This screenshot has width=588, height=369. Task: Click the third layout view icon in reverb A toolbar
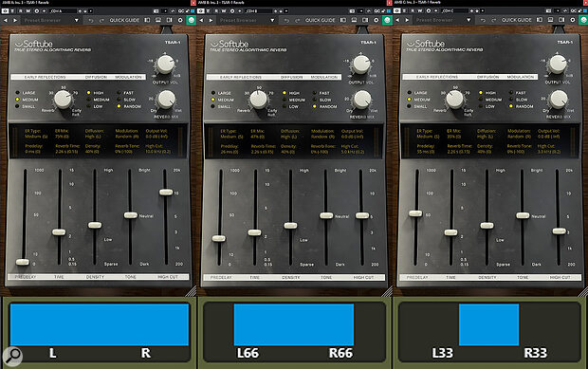click(169, 20)
